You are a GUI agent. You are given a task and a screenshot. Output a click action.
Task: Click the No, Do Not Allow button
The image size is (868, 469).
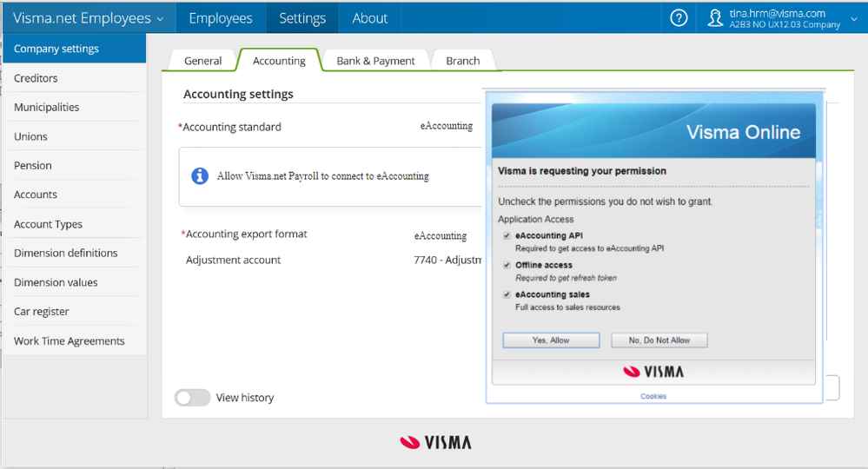pos(659,340)
